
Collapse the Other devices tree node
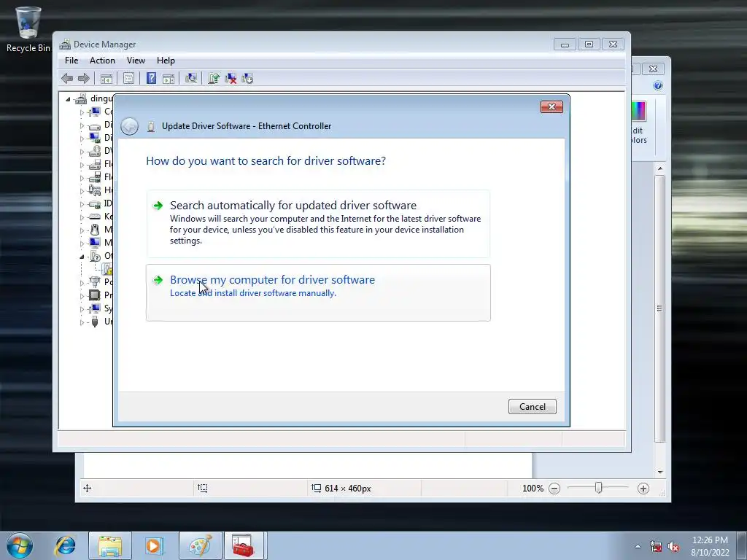(x=82, y=256)
